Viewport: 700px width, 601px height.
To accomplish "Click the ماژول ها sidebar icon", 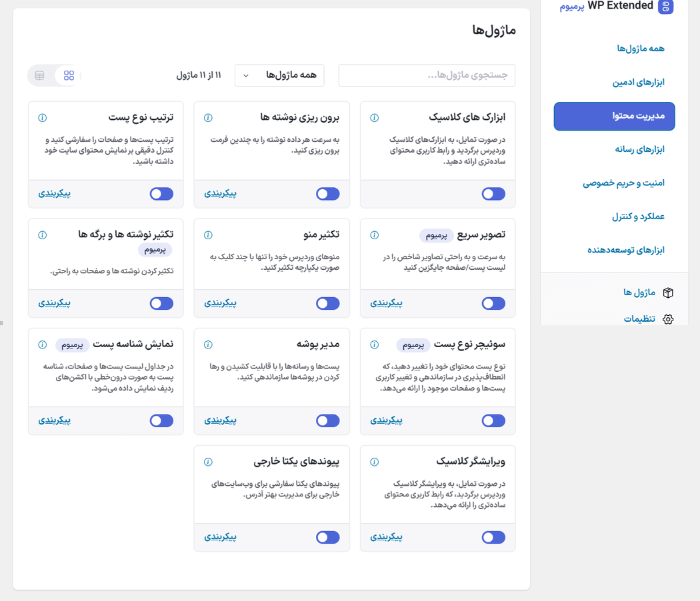I will (668, 293).
